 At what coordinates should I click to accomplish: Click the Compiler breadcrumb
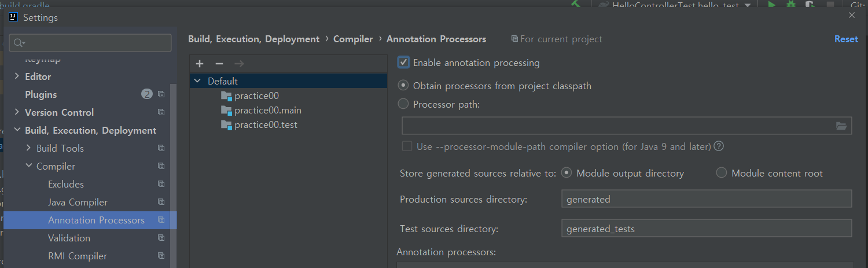(353, 39)
